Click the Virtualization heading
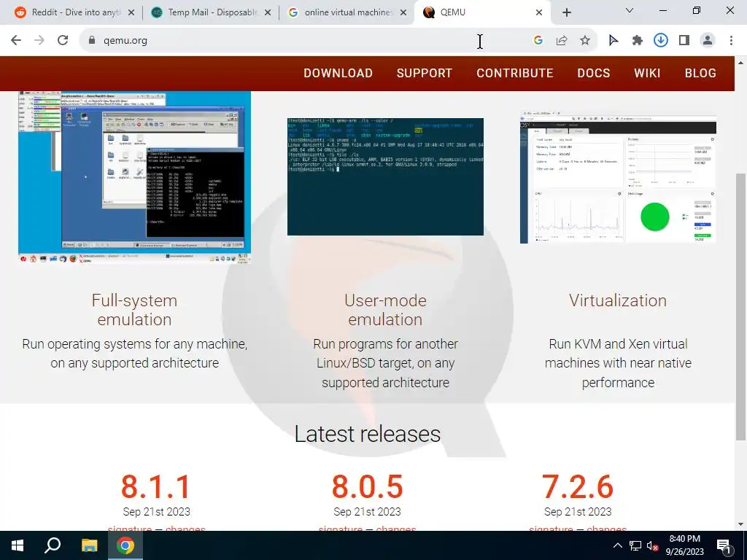This screenshot has height=560, width=747. pyautogui.click(x=618, y=300)
